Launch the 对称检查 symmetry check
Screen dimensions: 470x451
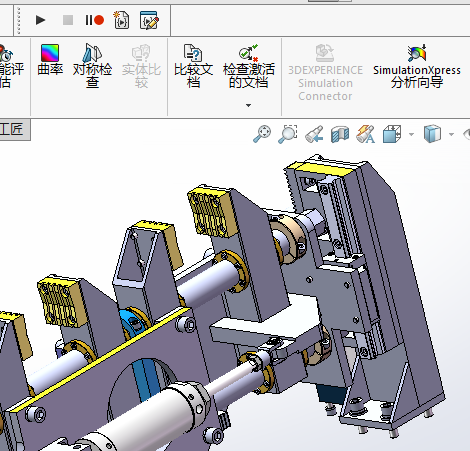(x=92, y=65)
